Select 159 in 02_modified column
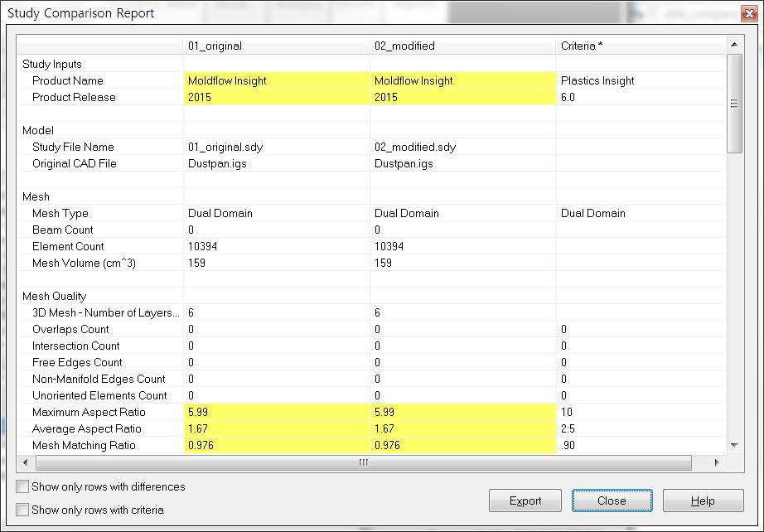This screenshot has height=532, width=764. tap(463, 263)
